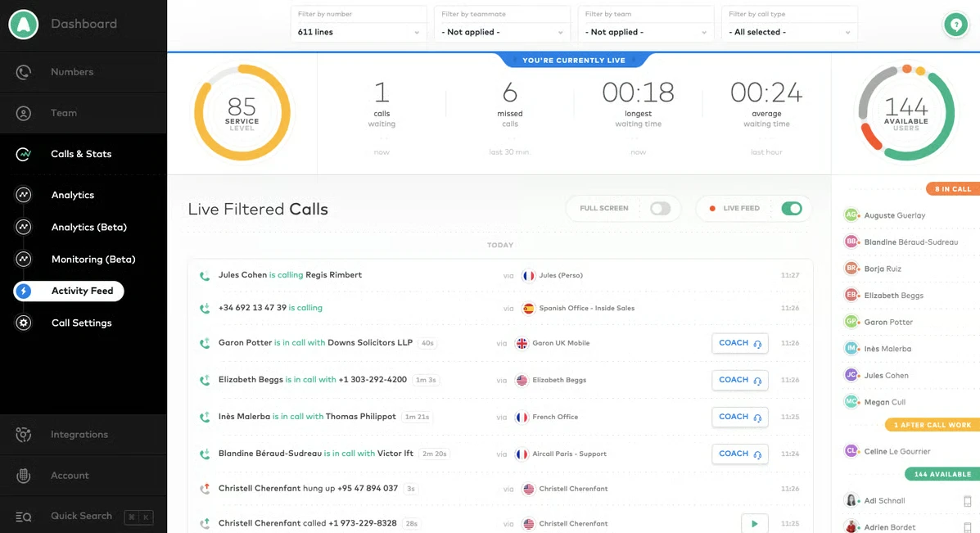Viewport: 980px width, 533px height.
Task: Enable the Full Screen toggle
Action: tap(660, 209)
